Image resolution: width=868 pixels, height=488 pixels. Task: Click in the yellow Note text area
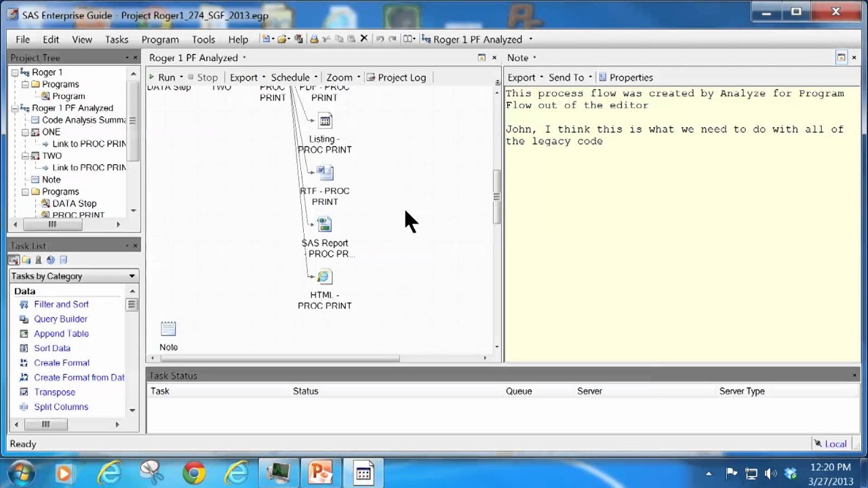[x=682, y=224]
